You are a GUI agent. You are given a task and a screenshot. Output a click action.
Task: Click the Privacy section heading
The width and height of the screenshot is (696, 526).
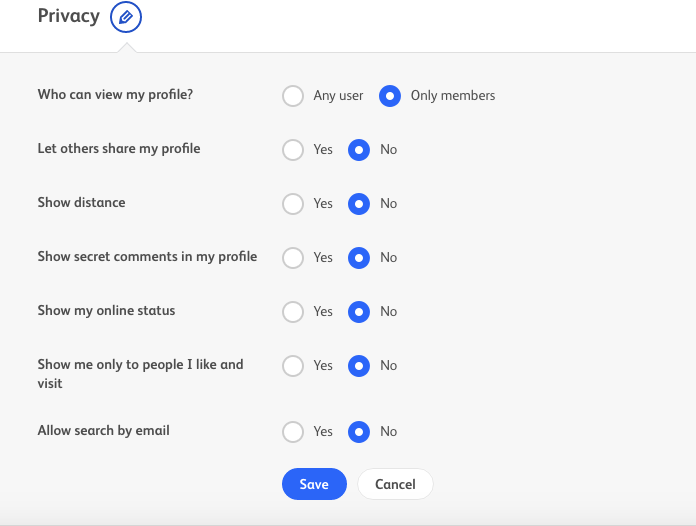click(x=69, y=16)
